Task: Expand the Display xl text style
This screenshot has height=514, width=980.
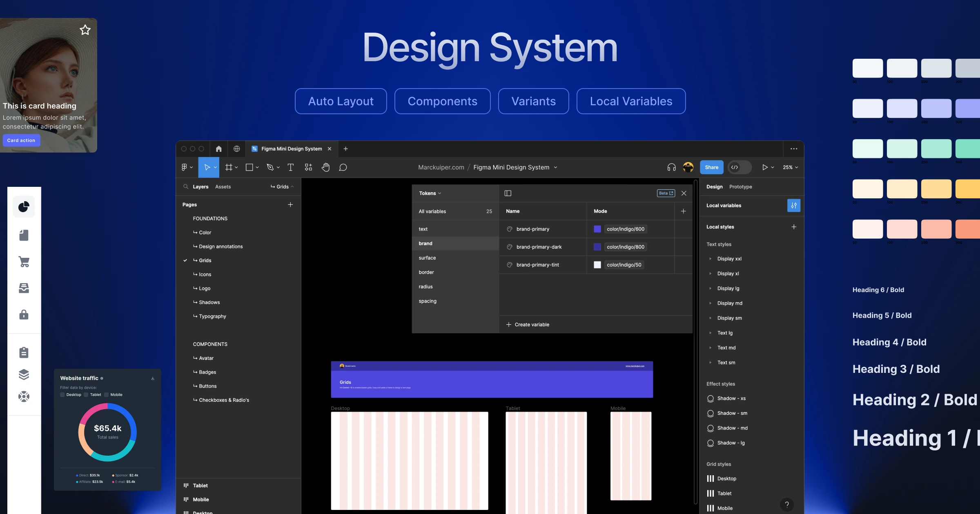Action: tap(710, 274)
